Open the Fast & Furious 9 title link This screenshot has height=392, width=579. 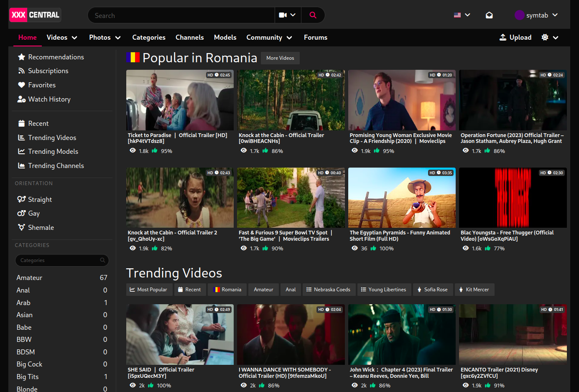coord(286,236)
